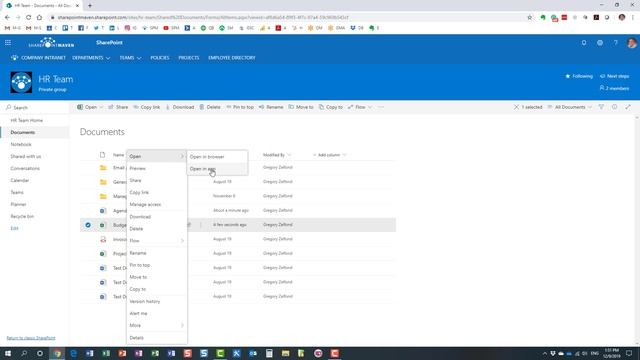Click the notifications bell icon
Screen dimensions: 640x360
(584, 42)
